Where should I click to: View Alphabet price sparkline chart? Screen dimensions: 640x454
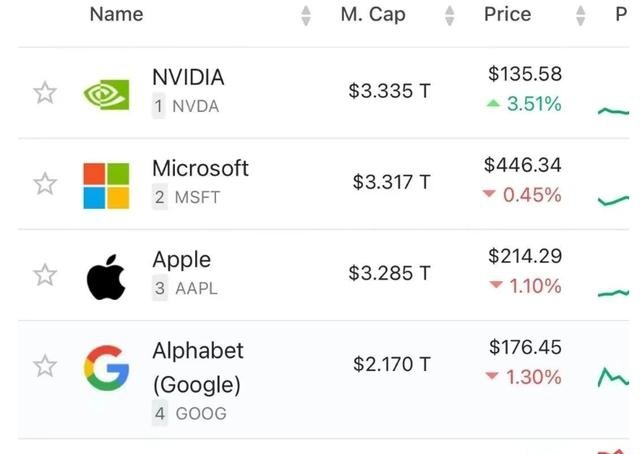[613, 377]
